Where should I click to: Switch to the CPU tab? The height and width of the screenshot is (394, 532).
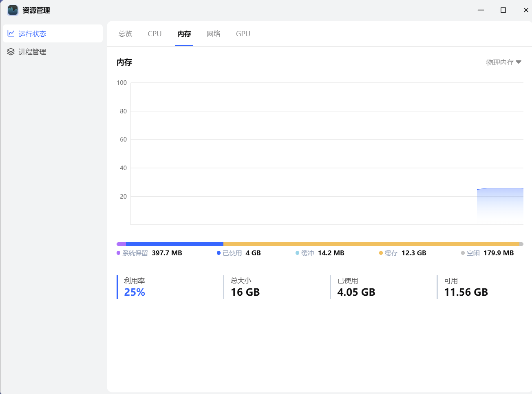(155, 34)
